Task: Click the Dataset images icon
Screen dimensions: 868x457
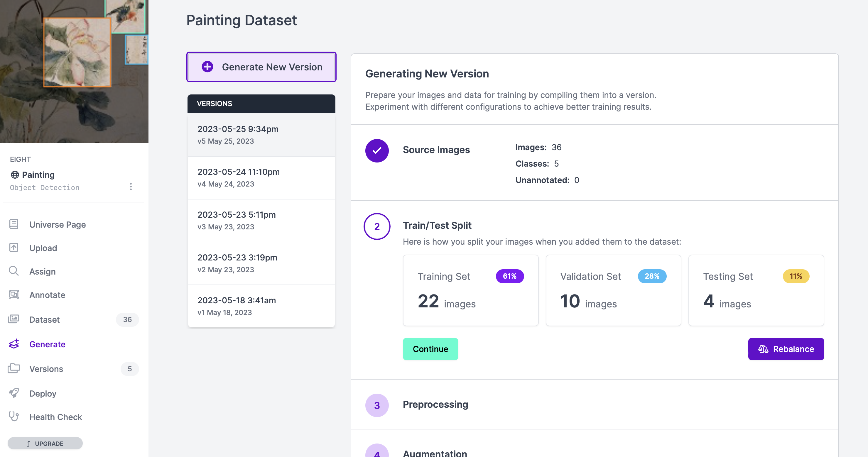Action: (x=14, y=319)
